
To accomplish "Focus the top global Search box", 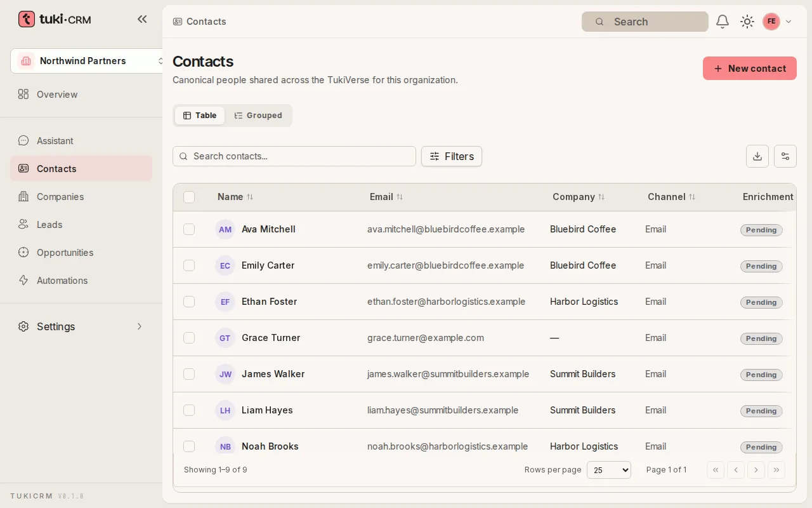I will click(x=645, y=22).
